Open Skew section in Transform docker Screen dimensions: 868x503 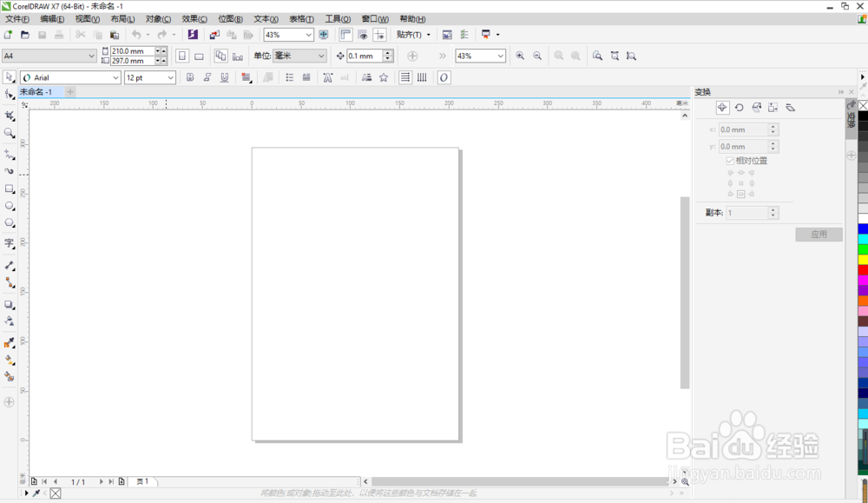coord(791,108)
